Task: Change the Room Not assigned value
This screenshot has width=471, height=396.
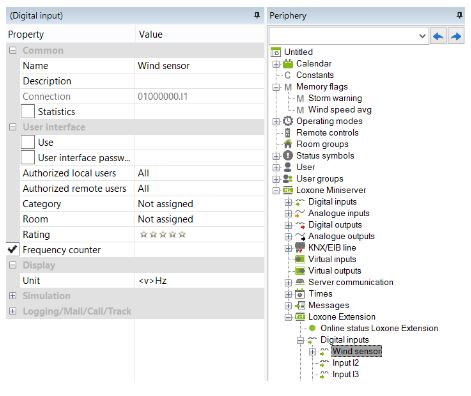Action: (199, 219)
